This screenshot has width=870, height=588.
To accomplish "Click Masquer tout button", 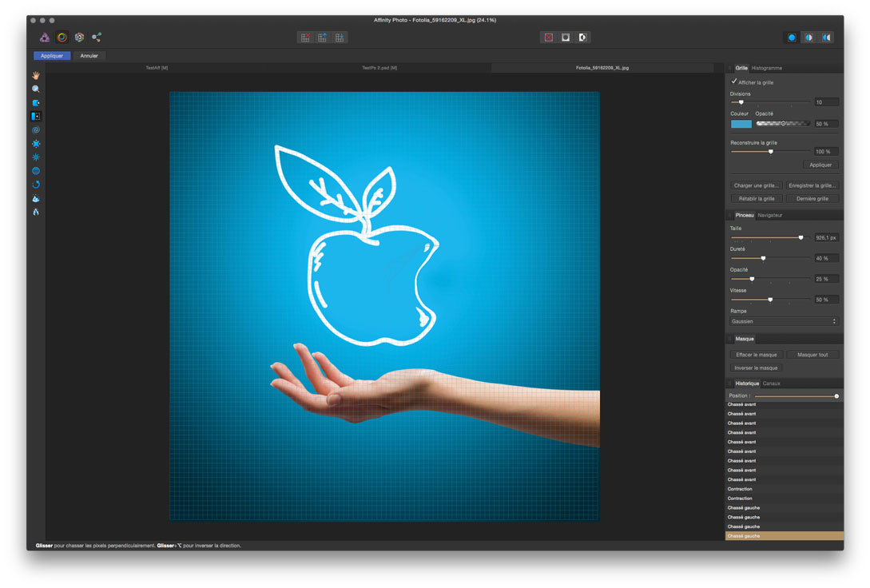I will [812, 355].
